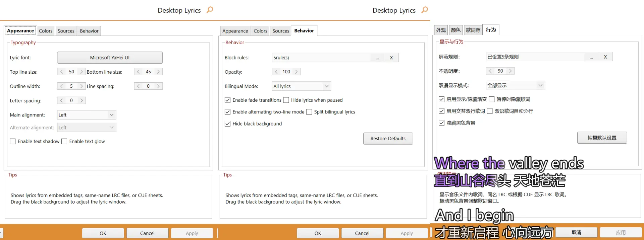Click search icon beside middle Desktop Lyrics title

(x=425, y=10)
